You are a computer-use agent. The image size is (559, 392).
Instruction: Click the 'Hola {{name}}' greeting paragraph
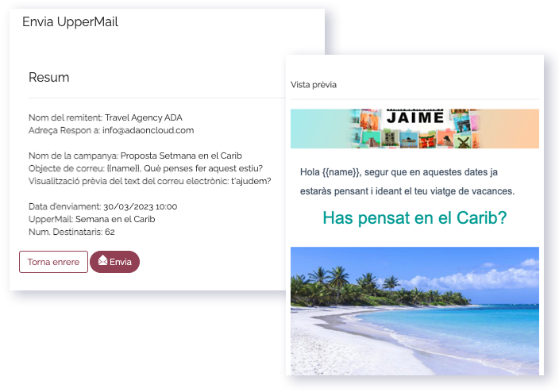pos(407,182)
